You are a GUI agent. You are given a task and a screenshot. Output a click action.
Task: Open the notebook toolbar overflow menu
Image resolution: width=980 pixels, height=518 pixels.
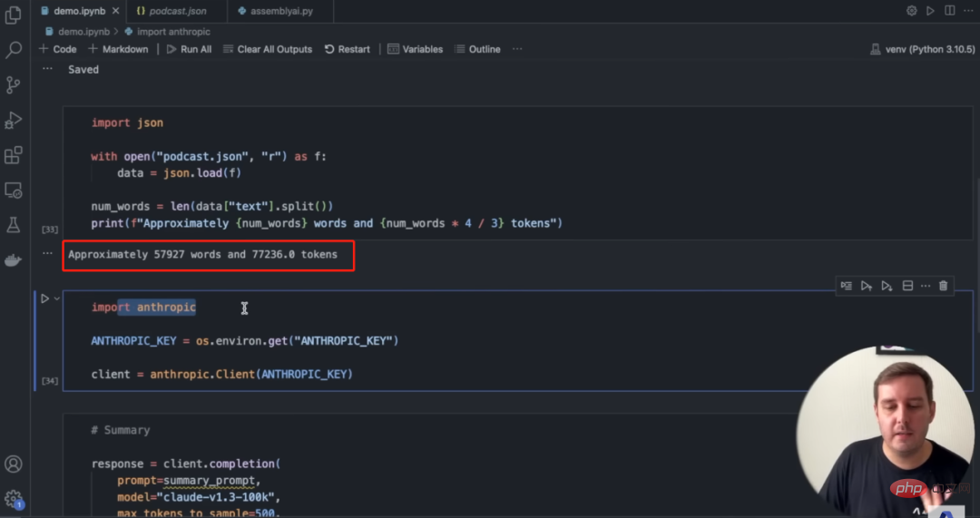(517, 49)
